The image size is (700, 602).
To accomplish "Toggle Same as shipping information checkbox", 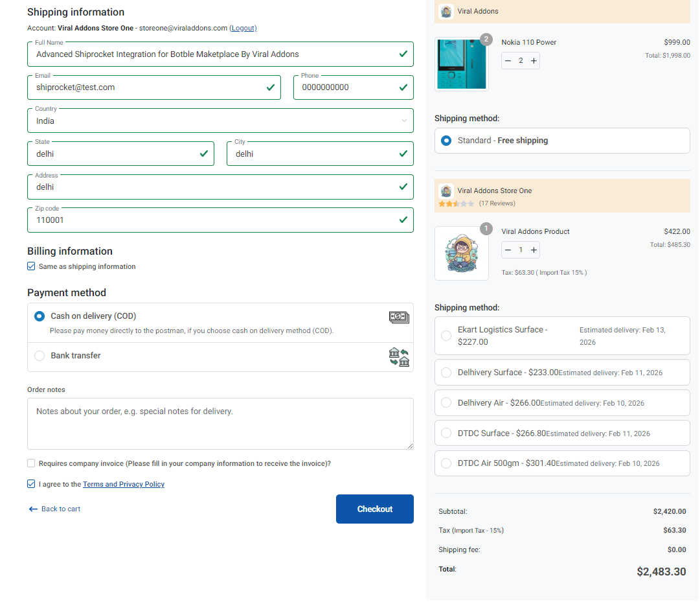I will [31, 266].
